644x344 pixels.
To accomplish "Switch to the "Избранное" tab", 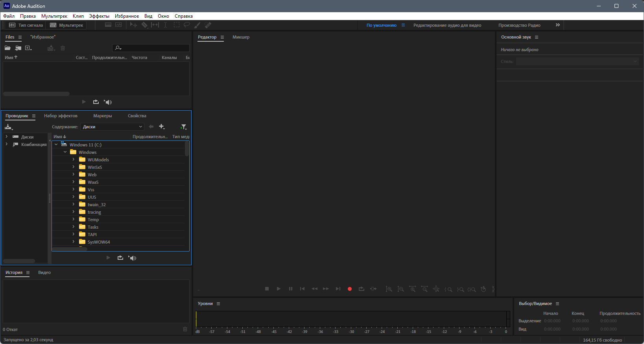I will point(43,37).
